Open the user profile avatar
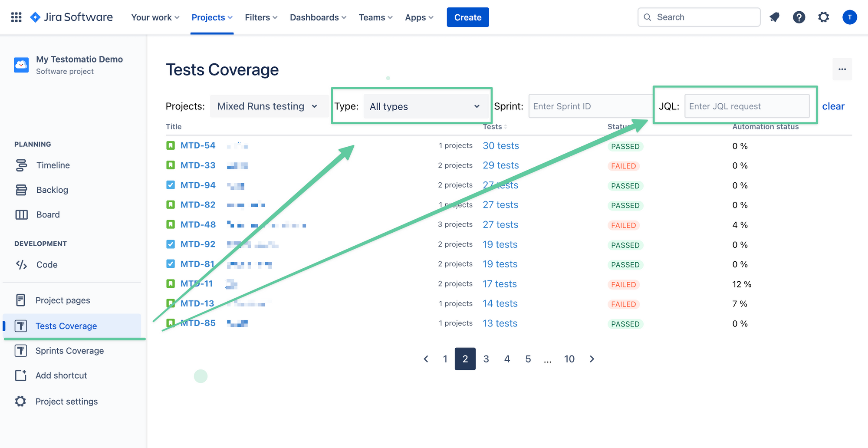The width and height of the screenshot is (868, 448). (x=850, y=17)
